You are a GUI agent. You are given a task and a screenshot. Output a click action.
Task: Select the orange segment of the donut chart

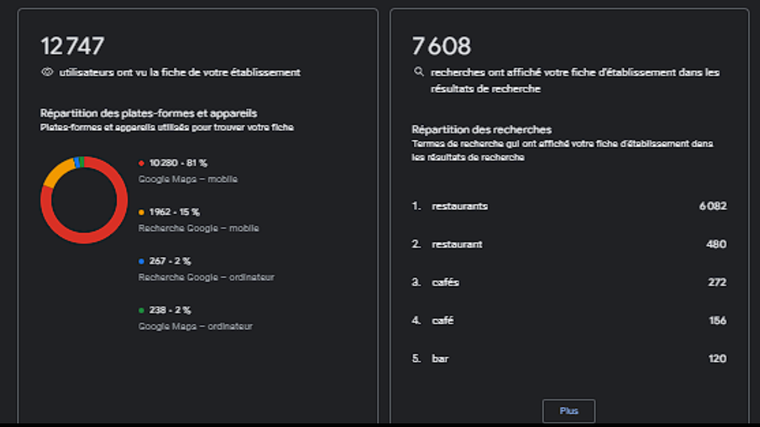(53, 174)
